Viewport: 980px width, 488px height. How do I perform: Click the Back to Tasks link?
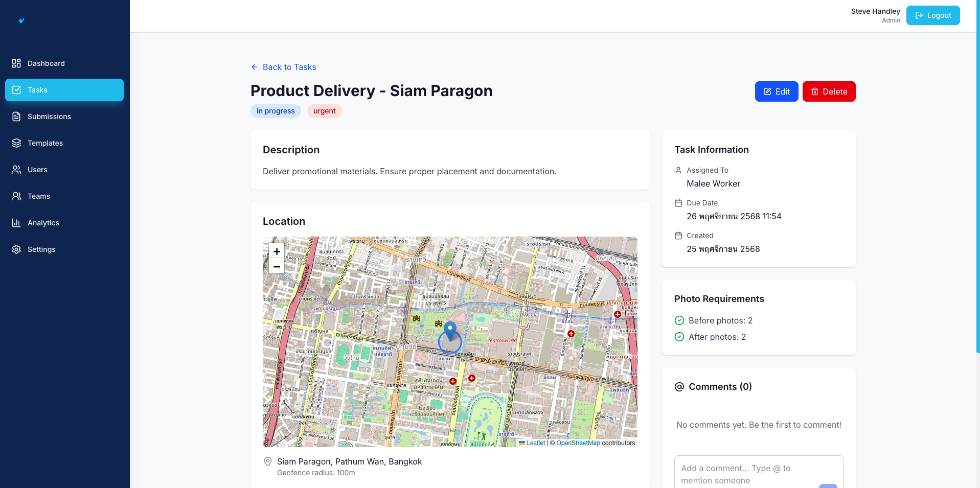283,67
